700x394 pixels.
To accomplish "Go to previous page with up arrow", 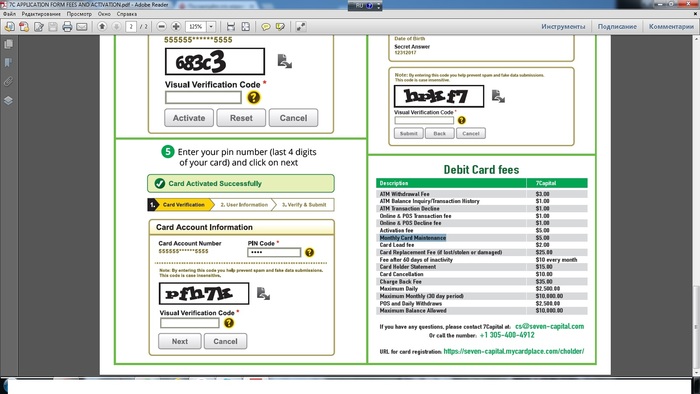I will [x=102, y=27].
